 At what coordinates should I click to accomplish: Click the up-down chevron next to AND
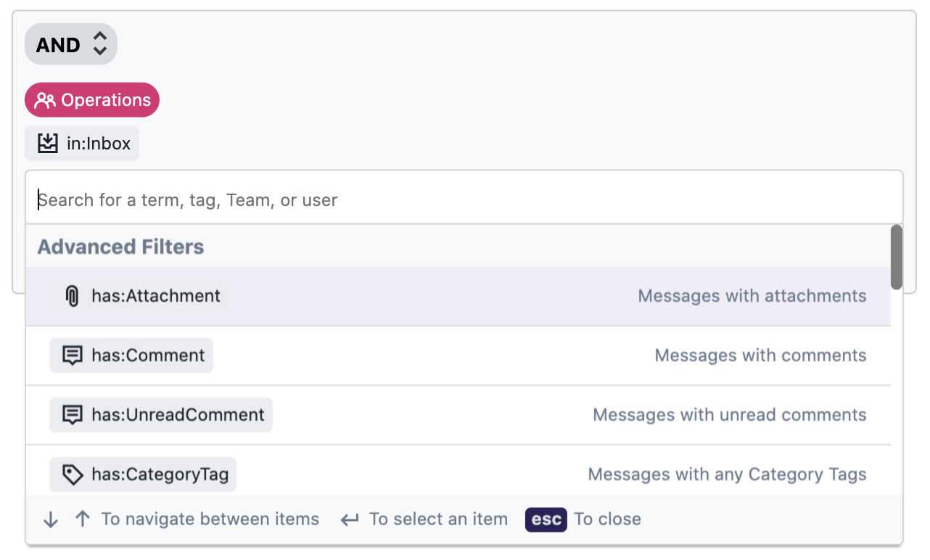pos(100,44)
